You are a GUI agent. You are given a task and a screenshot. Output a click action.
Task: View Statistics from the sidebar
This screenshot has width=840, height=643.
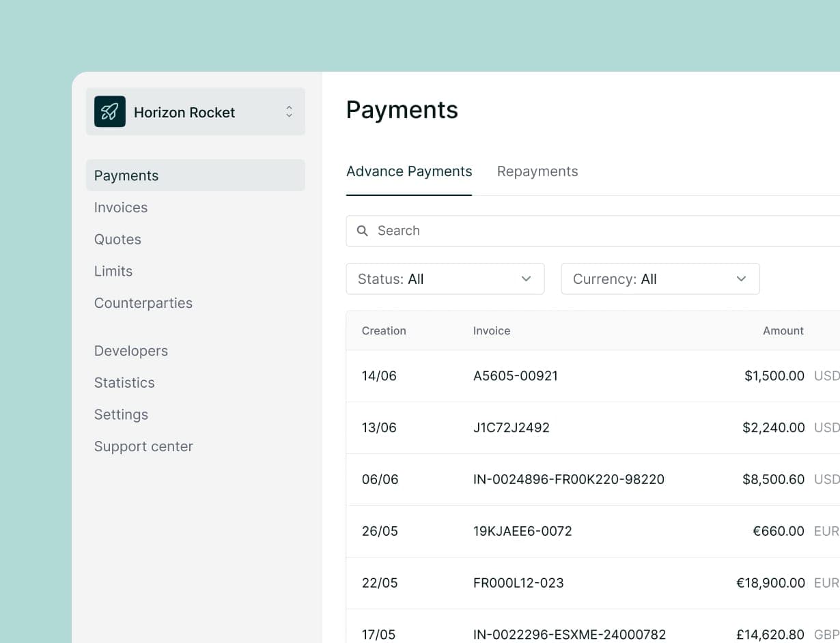(x=124, y=383)
